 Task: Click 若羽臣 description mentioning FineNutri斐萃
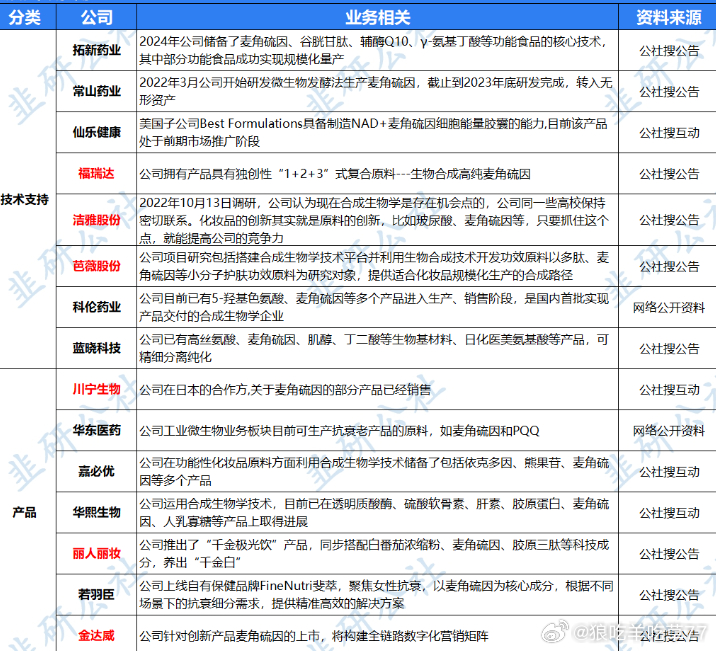[376, 595]
